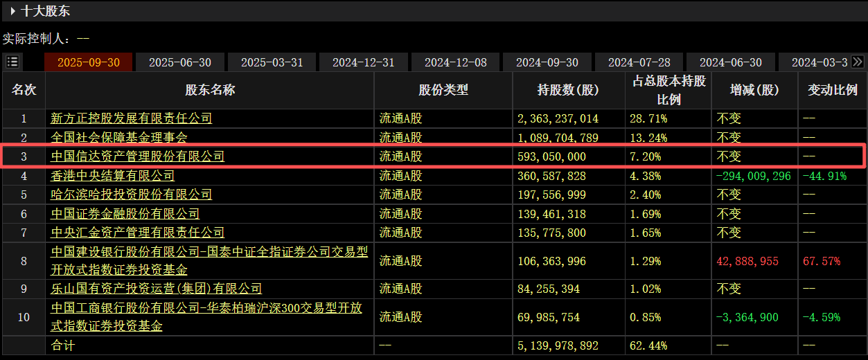The height and width of the screenshot is (360, 868).
Task: Open 香港中央结算有限公司 link
Action: [x=113, y=176]
